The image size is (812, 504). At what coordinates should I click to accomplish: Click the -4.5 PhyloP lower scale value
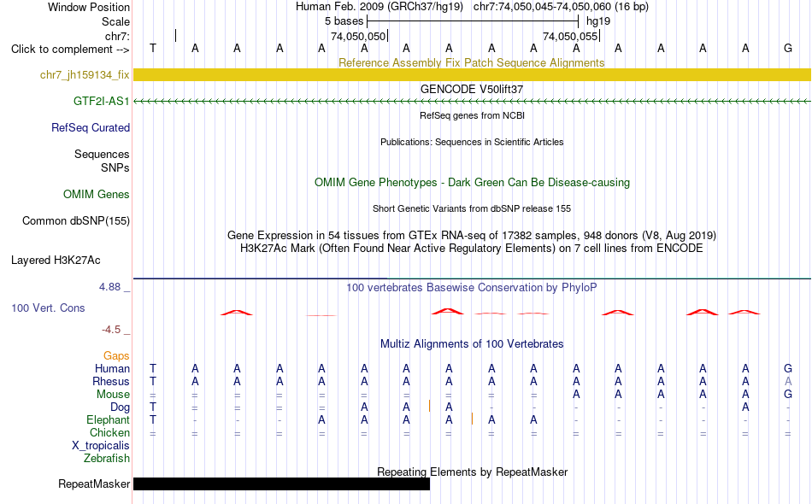click(111, 330)
